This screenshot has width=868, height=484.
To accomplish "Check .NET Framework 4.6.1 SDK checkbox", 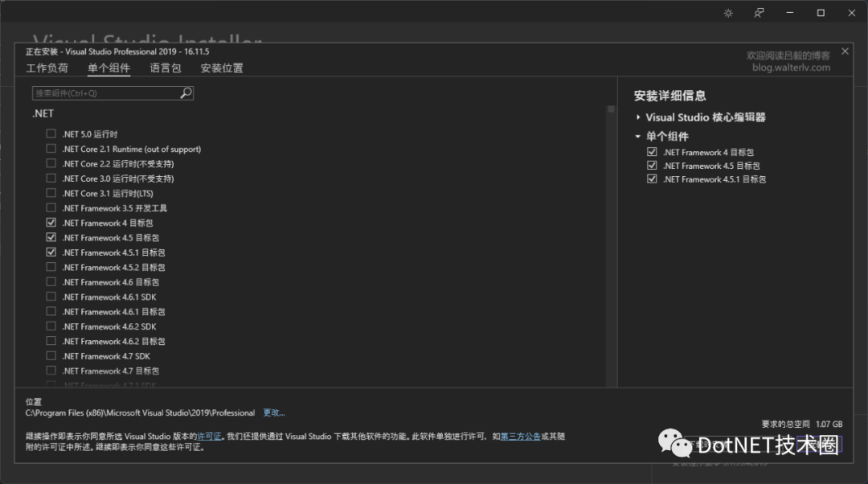I will [51, 297].
